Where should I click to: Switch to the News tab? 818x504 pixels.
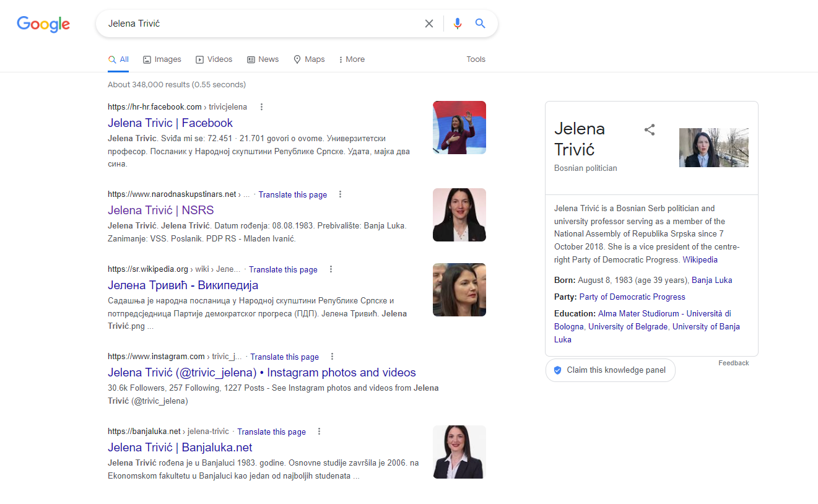(263, 59)
